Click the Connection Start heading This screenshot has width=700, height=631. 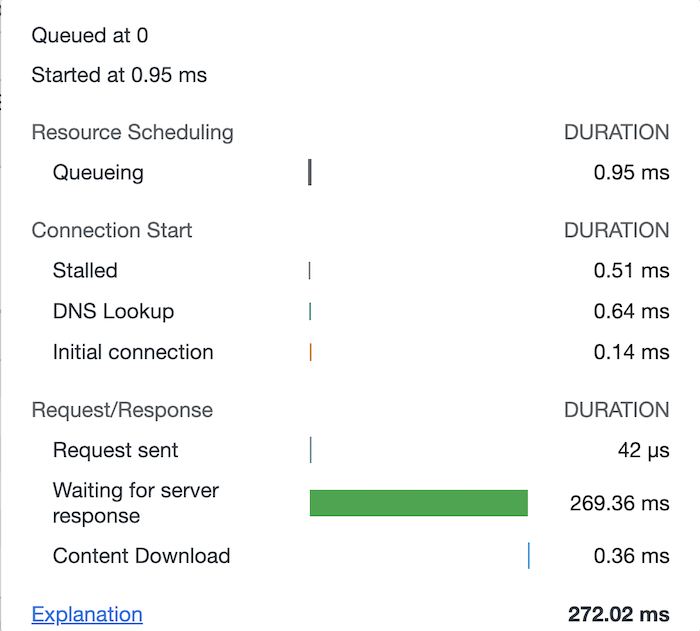point(112,230)
